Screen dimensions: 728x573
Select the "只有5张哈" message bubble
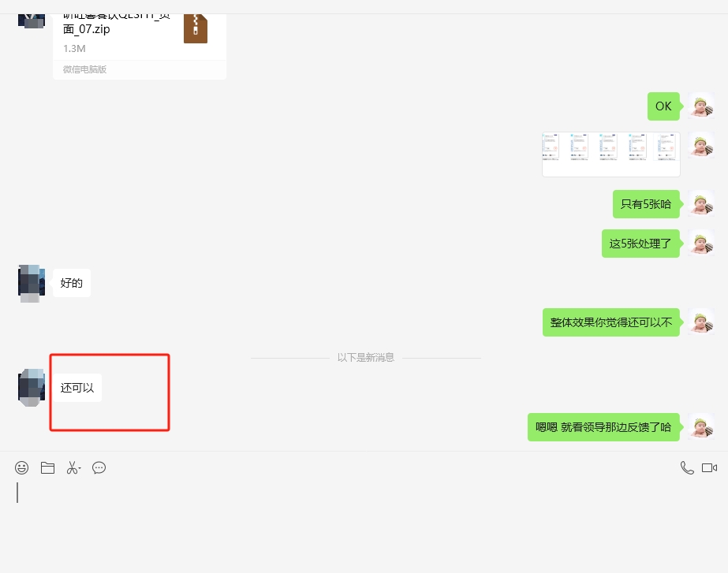tap(645, 204)
